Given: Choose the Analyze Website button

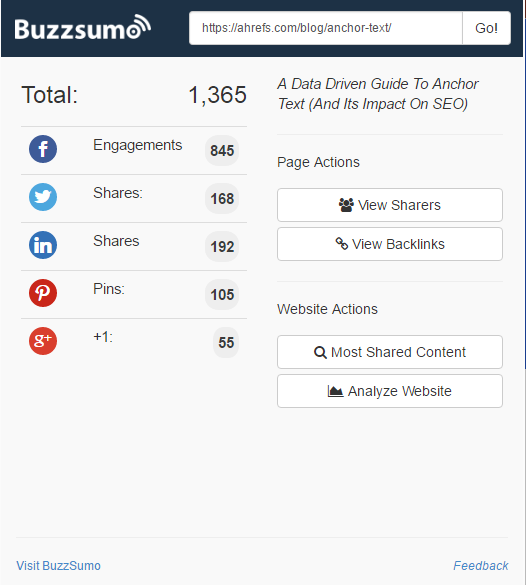Looking at the screenshot, I should pyautogui.click(x=389, y=391).
